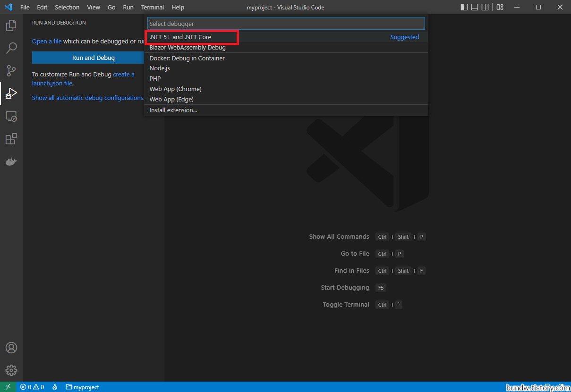Click the Run and Debug button
Image resolution: width=571 pixels, height=392 pixels.
coord(88,58)
